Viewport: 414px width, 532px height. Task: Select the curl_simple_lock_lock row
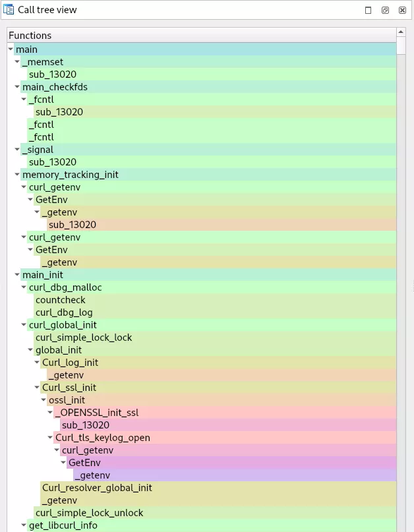point(215,338)
